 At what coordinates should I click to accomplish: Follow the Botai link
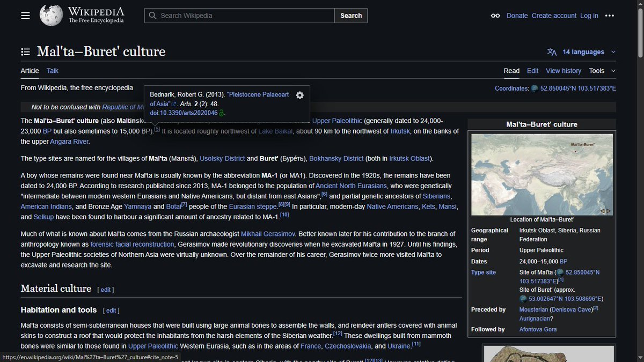pos(174,206)
